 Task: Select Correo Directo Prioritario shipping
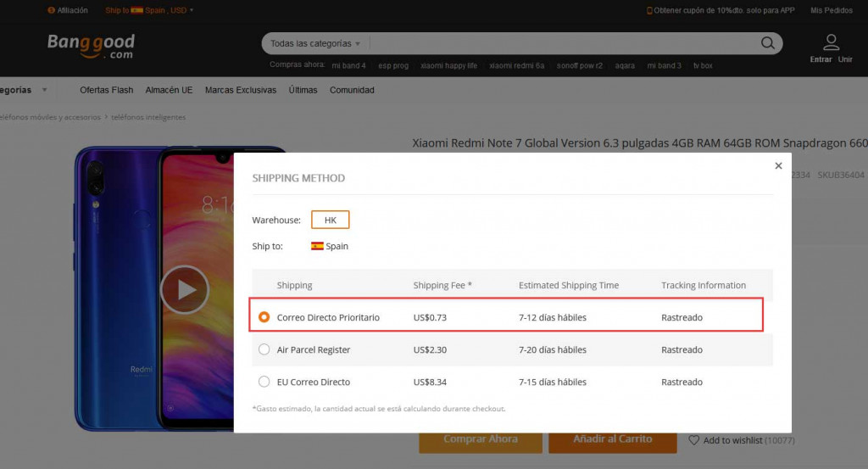click(264, 316)
